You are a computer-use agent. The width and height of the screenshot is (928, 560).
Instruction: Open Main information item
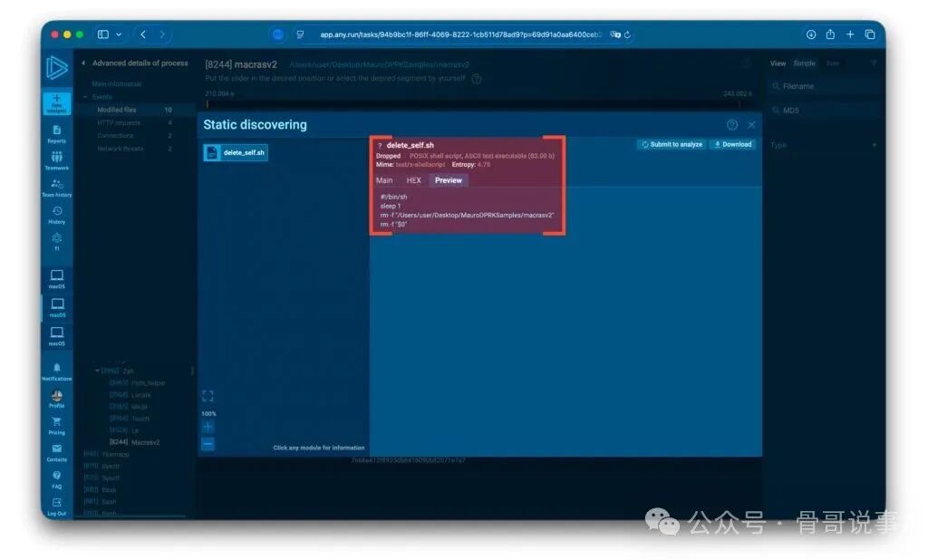117,84
